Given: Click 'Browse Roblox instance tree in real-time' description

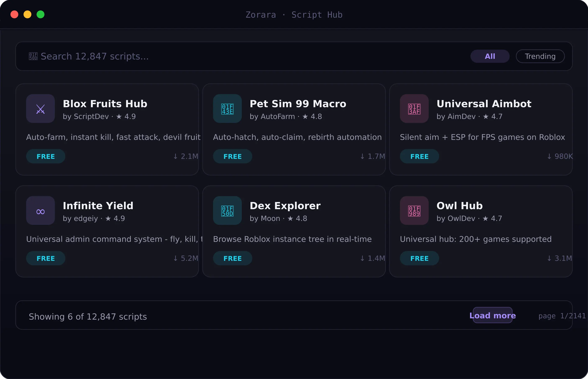Looking at the screenshot, I should pyautogui.click(x=292, y=239).
